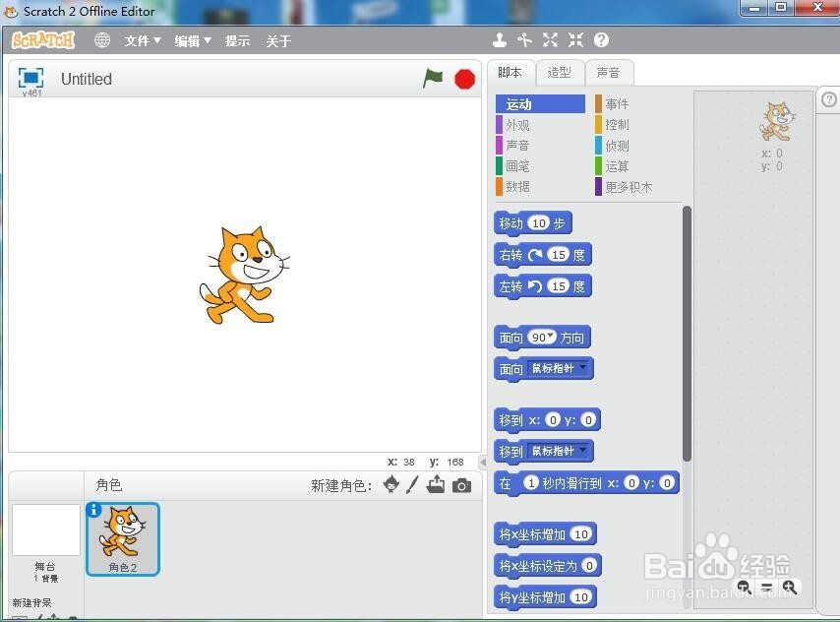Switch to the 声音 tab
Viewport: 840px width, 622px height.
point(609,73)
